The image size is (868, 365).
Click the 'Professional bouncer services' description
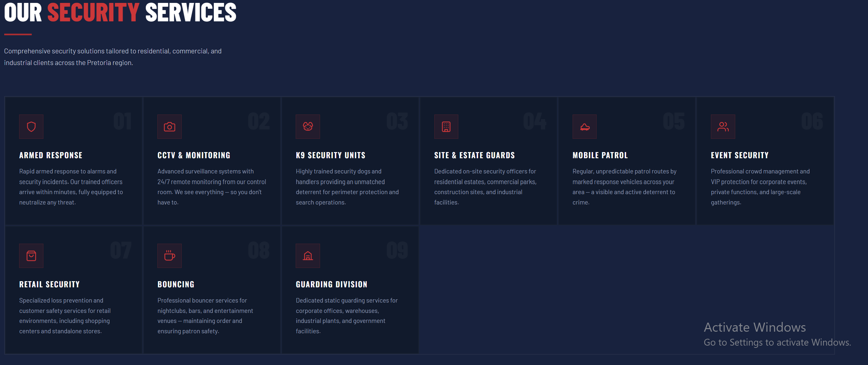pos(205,315)
